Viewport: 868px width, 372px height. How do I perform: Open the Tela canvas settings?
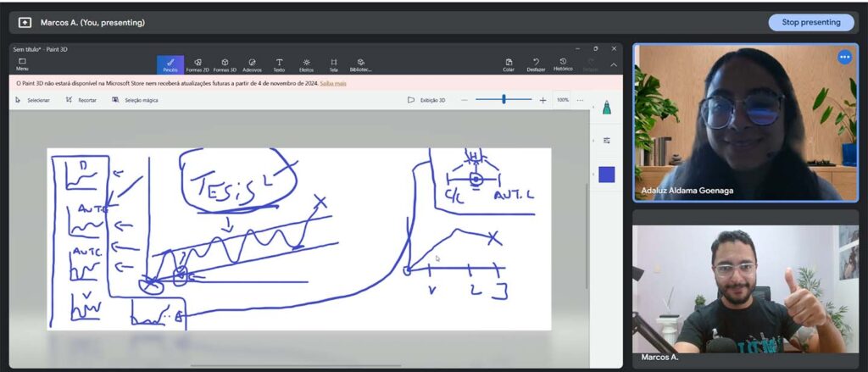[x=333, y=64]
